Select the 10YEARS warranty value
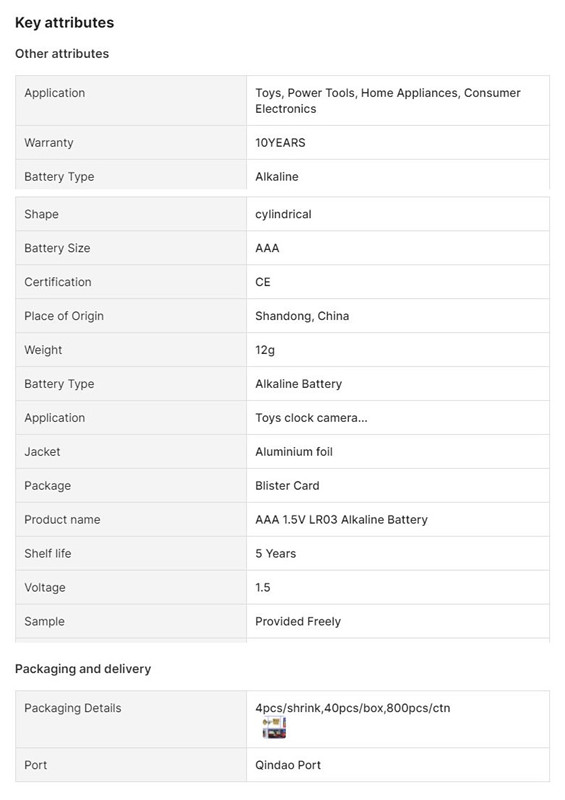This screenshot has width=565, height=800. [280, 143]
